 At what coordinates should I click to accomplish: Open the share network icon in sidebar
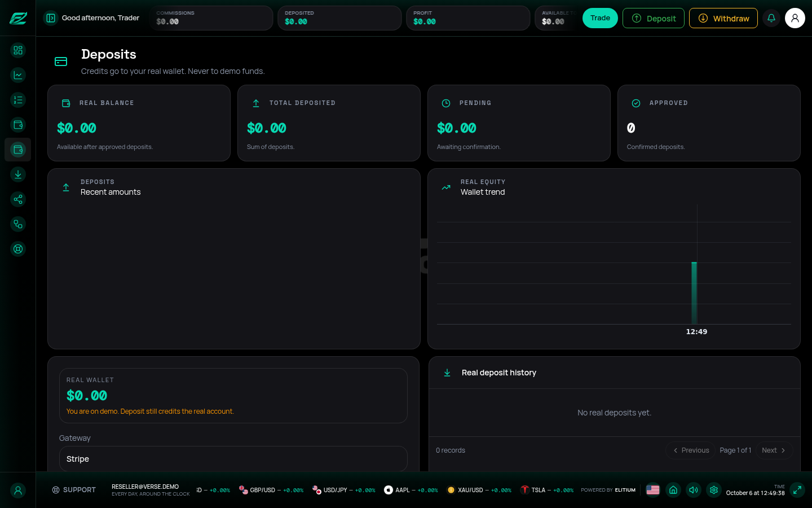tap(18, 199)
